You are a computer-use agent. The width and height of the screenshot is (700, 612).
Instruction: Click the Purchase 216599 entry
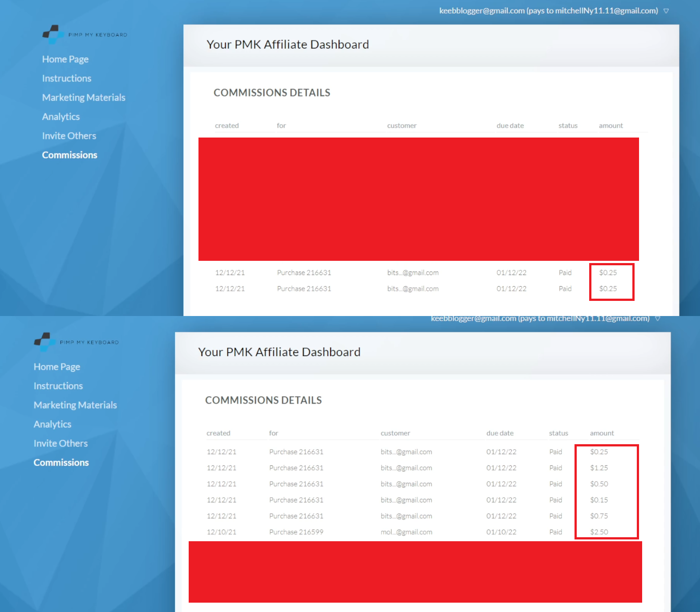(x=296, y=532)
